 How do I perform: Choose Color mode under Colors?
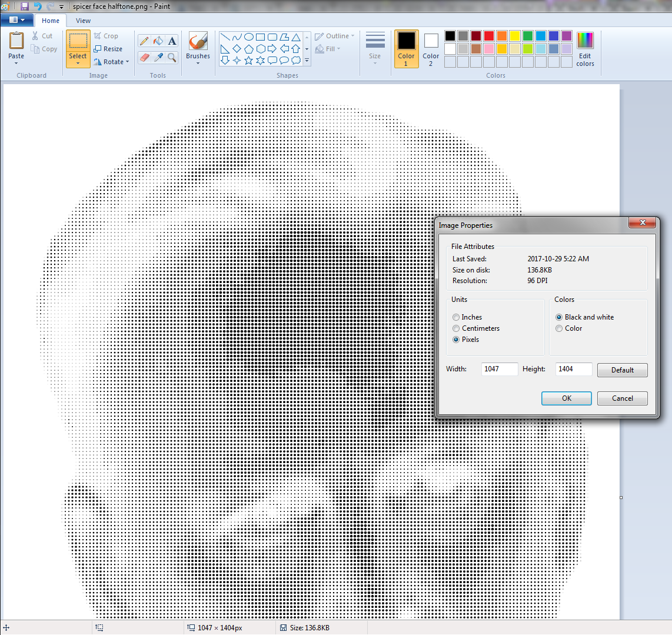[559, 328]
